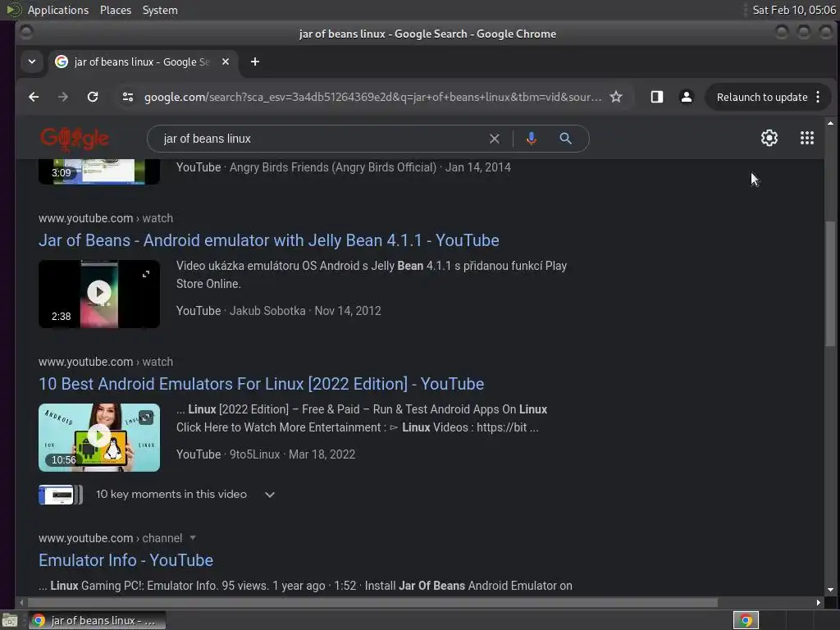Click 'Relaunch to update' button
The image size is (840, 630).
[762, 97]
